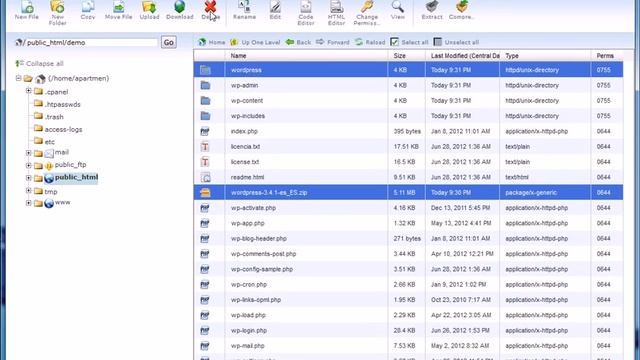The height and width of the screenshot is (360, 640).
Task: Select wordpress-3.4.1-es_ES.zip file
Action: point(408,192)
